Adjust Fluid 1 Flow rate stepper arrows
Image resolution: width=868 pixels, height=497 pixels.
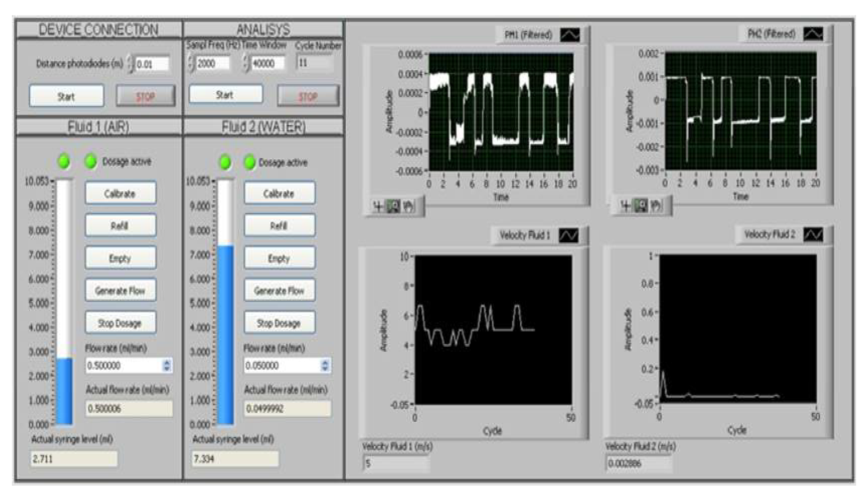click(166, 365)
